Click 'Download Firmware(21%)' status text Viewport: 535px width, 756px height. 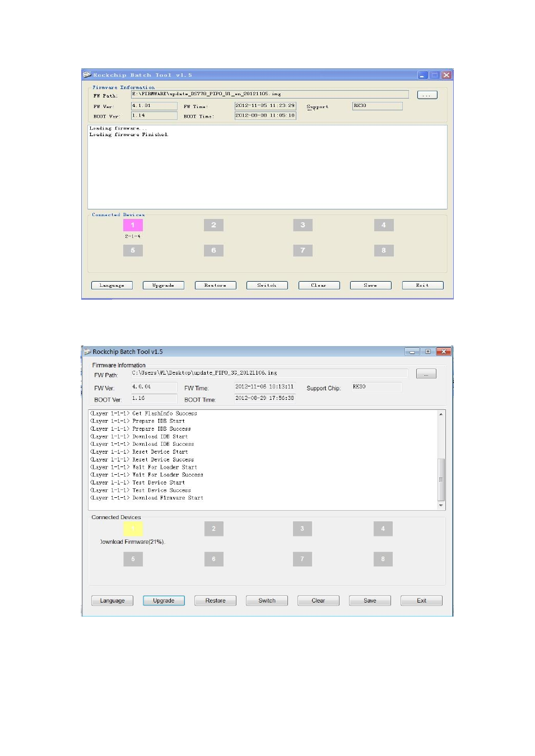(x=133, y=542)
